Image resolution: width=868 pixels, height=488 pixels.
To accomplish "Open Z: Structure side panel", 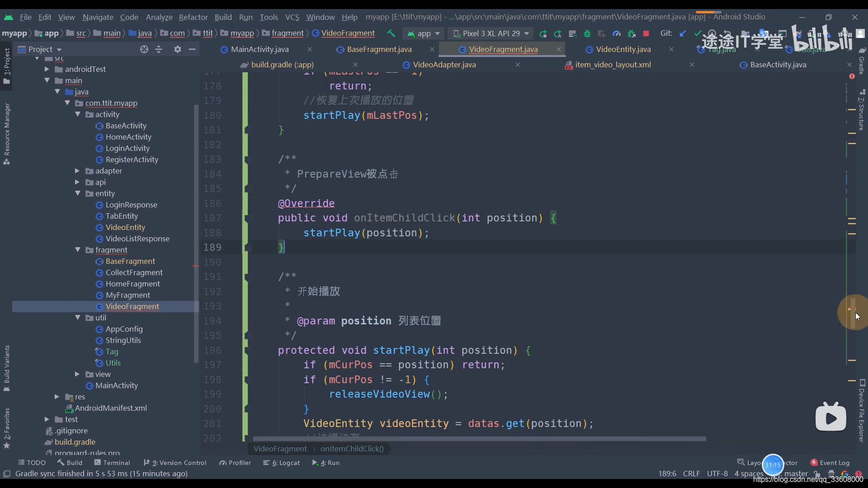I will [x=862, y=110].
